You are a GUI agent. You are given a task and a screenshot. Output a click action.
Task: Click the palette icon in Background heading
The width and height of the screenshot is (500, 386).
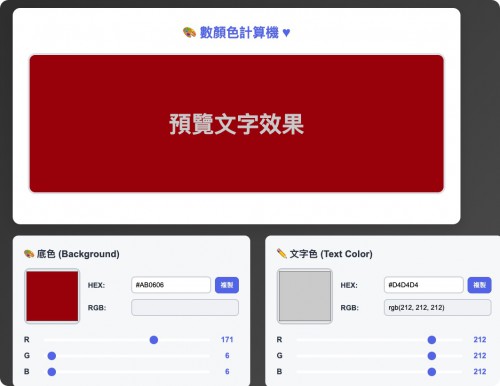coord(29,254)
